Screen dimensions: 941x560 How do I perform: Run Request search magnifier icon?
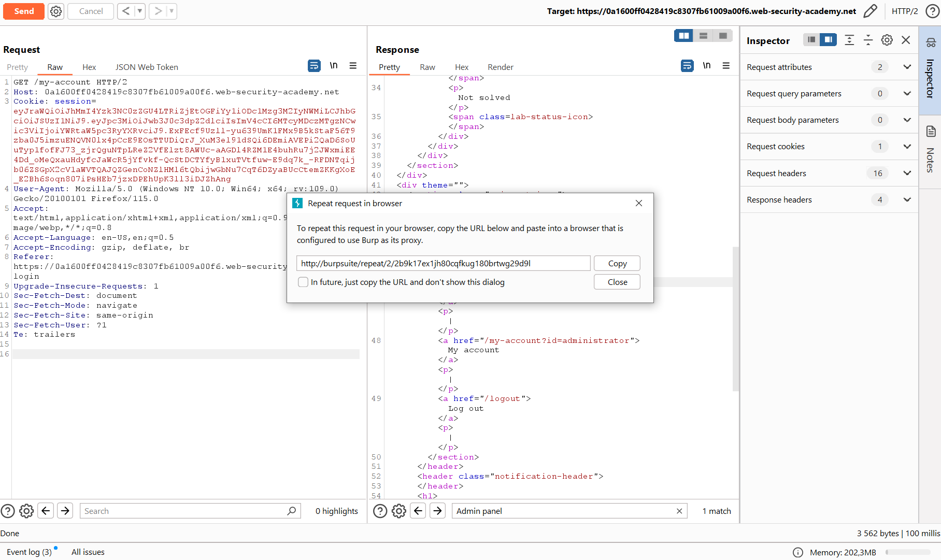click(x=292, y=511)
